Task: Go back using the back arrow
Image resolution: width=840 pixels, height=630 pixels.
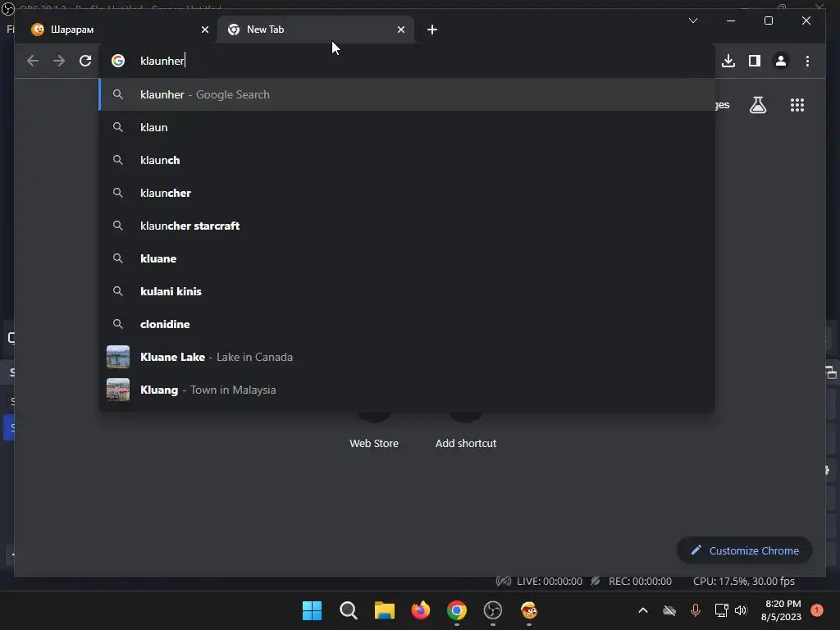Action: pos(33,61)
